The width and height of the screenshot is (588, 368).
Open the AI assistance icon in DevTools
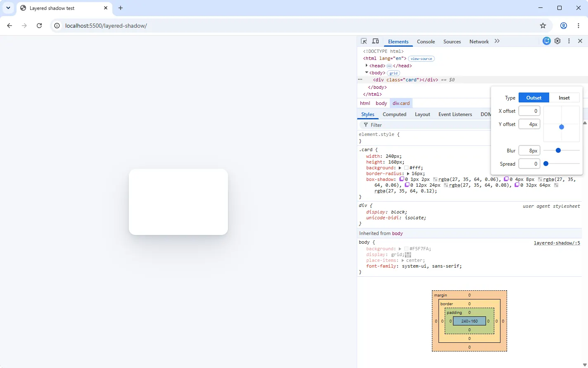point(547,41)
